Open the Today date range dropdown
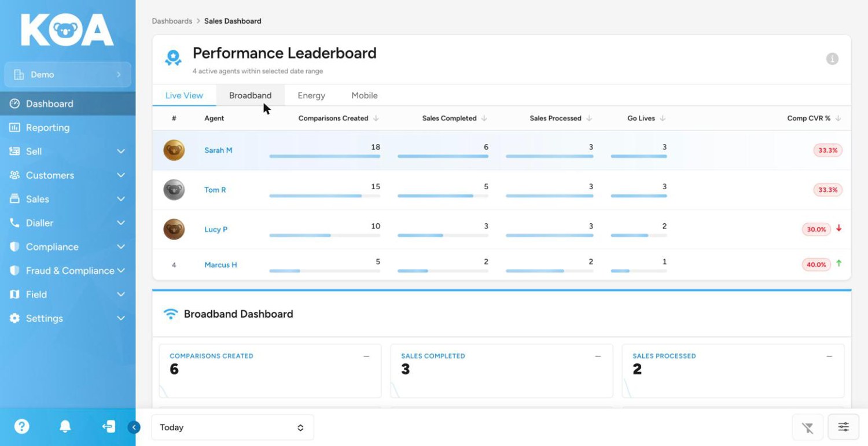868x446 pixels. click(x=233, y=427)
